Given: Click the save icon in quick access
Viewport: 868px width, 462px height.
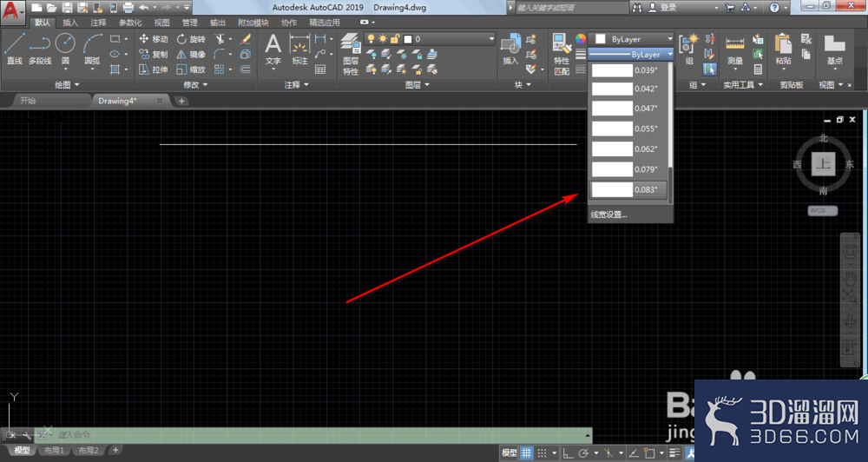Looking at the screenshot, I should coord(67,7).
